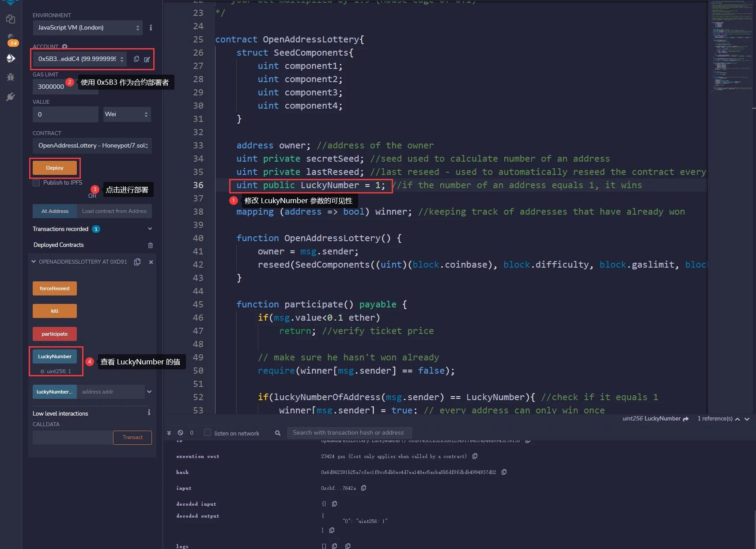This screenshot has height=549, width=756.
Task: Open the File explorer sidebar icon
Action: [11, 19]
